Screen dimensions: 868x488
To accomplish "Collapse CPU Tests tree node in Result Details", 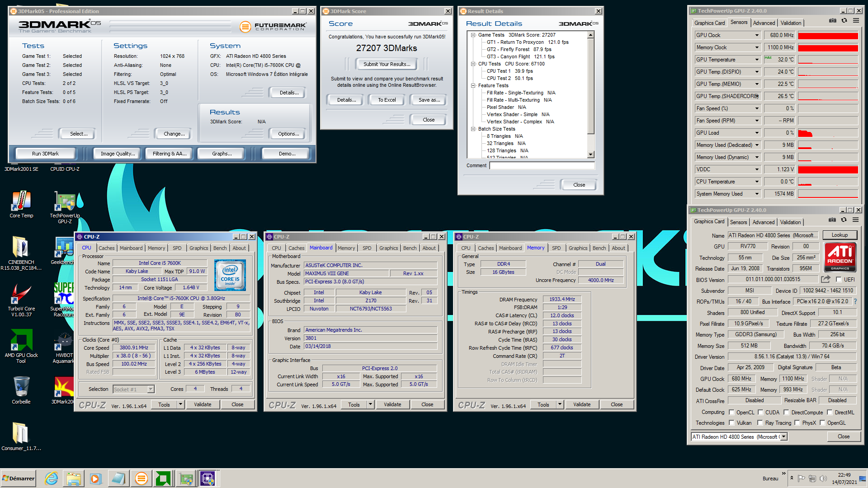I will (473, 64).
